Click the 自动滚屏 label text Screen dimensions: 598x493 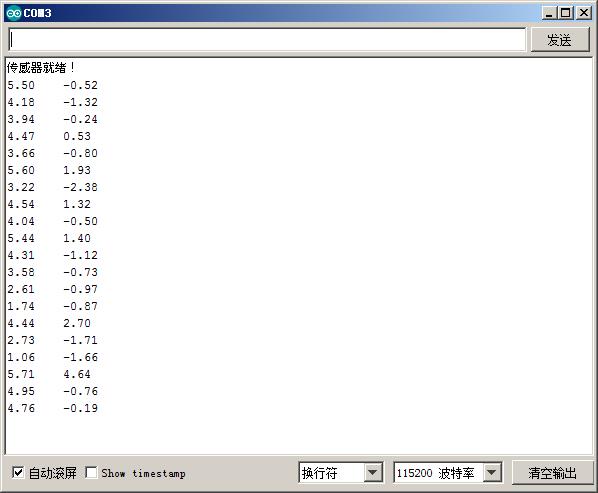coord(53,473)
